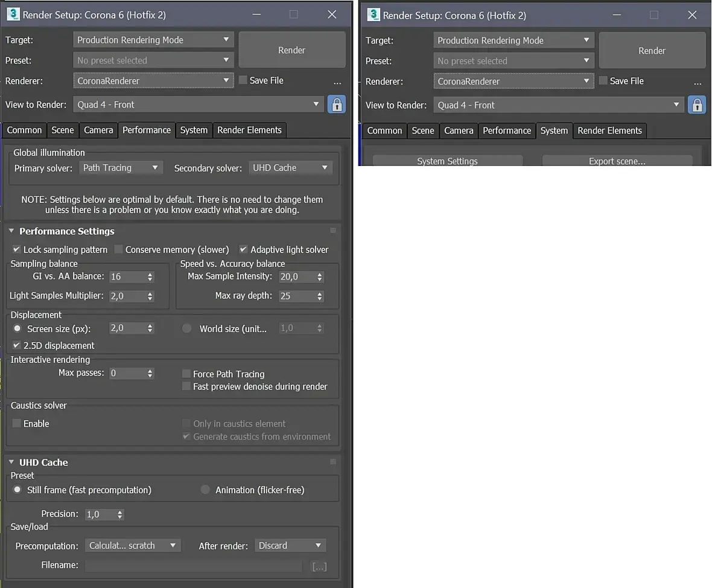Open Preset dropdown in left window
Viewport: 712px width, 588px height.
tap(153, 60)
